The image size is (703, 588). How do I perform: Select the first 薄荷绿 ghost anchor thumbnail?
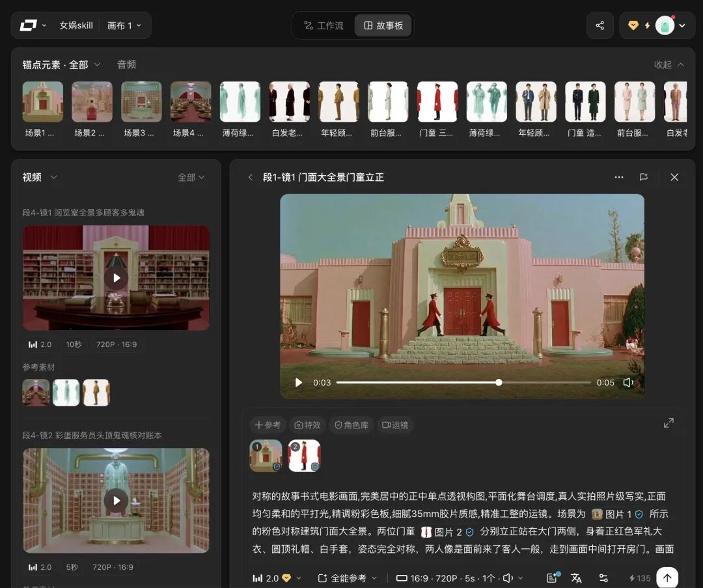tap(240, 102)
